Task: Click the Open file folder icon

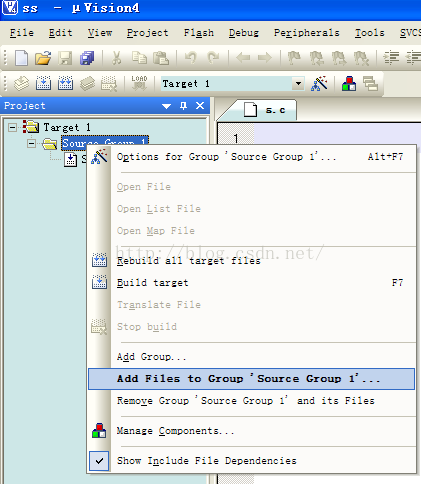Action: (43, 58)
